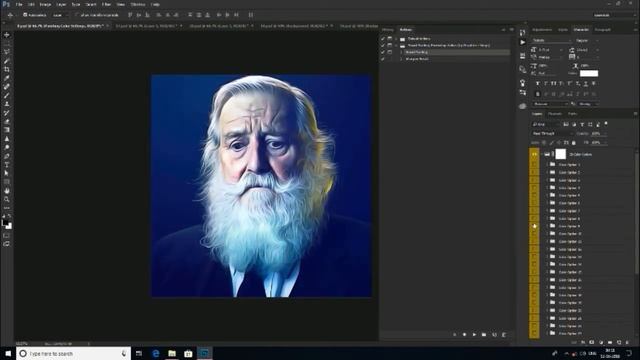The image size is (640, 360).
Task: Open the font style dropdown
Action: point(587,40)
